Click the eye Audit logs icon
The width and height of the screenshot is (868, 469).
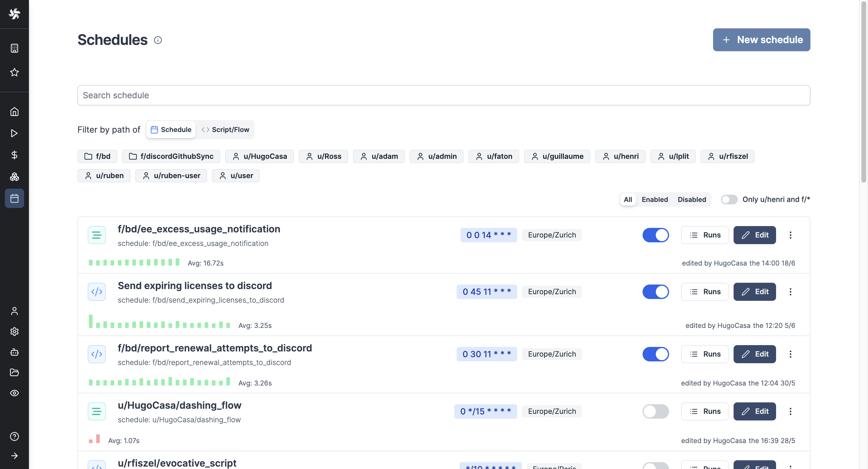(14, 393)
